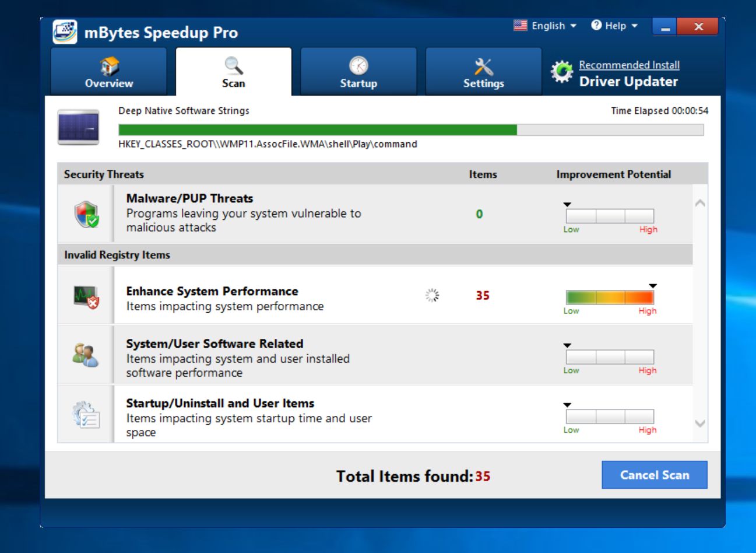This screenshot has height=553, width=756.
Task: Click the Total Items found label
Action: [x=405, y=476]
